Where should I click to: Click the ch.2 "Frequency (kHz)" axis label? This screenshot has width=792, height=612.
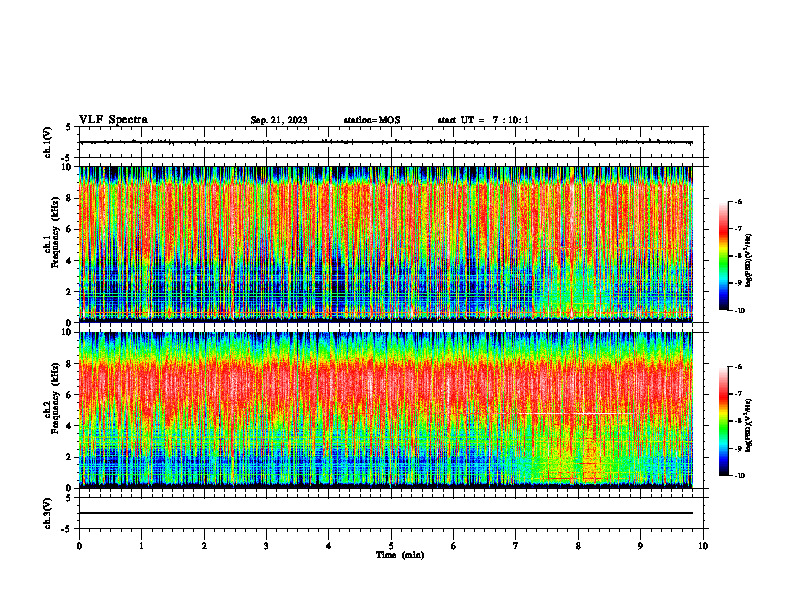pyautogui.click(x=55, y=398)
